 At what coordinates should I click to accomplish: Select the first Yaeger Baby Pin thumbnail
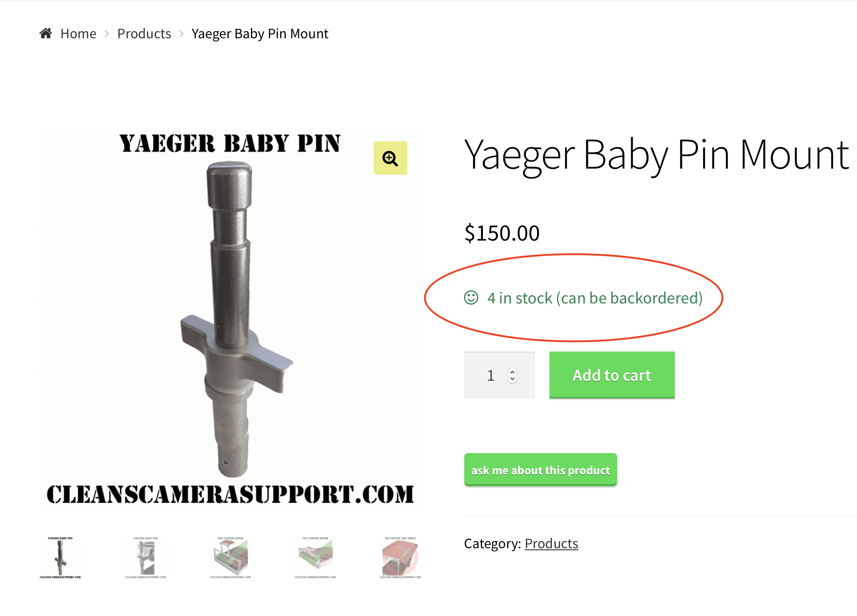(60, 557)
